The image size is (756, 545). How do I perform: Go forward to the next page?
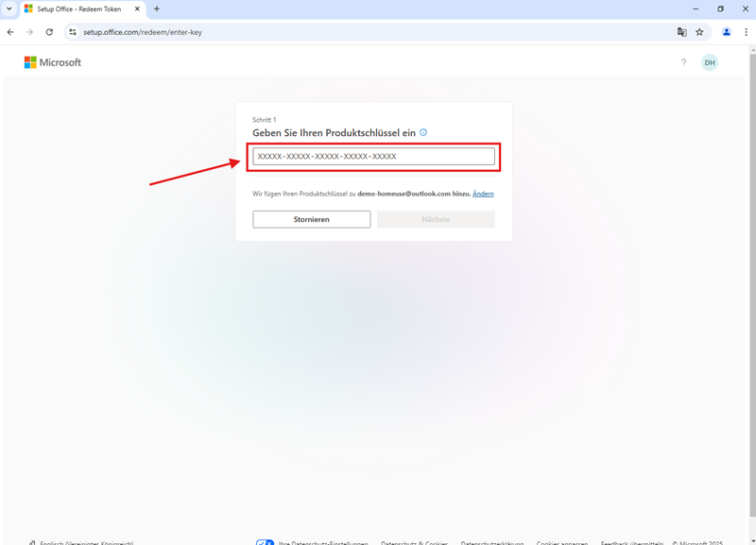click(x=30, y=32)
